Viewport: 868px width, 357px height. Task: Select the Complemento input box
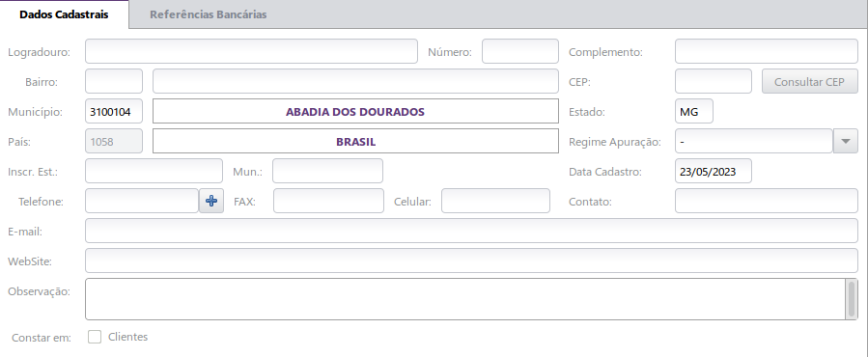tap(767, 51)
